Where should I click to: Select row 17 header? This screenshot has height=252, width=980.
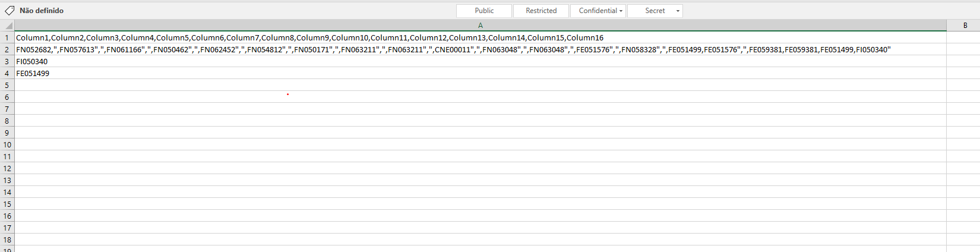coord(7,228)
